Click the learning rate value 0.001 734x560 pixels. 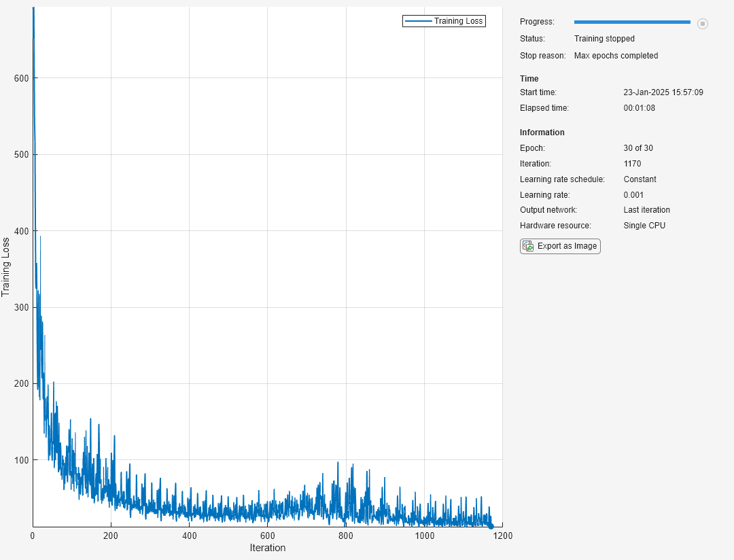coord(633,195)
